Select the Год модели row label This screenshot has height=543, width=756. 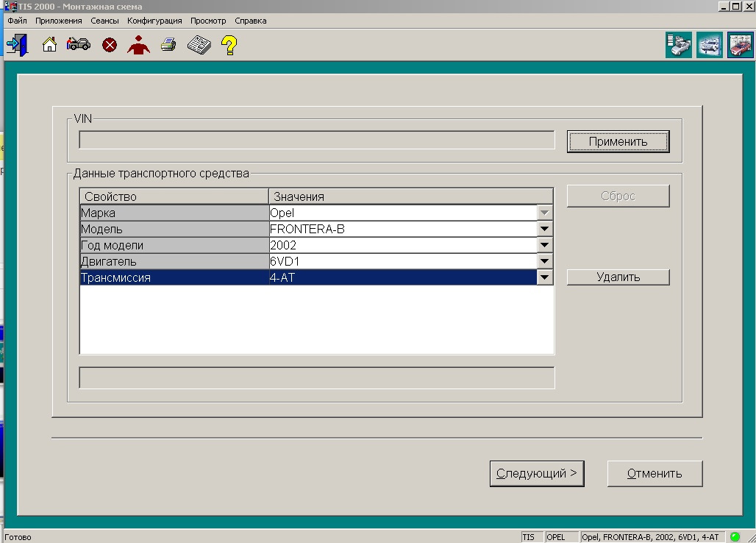(x=174, y=245)
